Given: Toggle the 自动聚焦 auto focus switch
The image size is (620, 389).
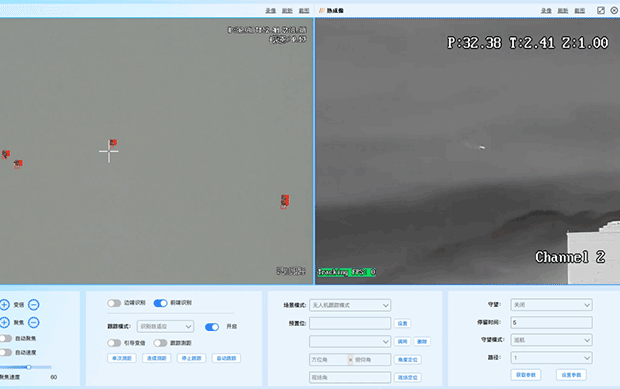Looking at the screenshot, I should click(6, 338).
